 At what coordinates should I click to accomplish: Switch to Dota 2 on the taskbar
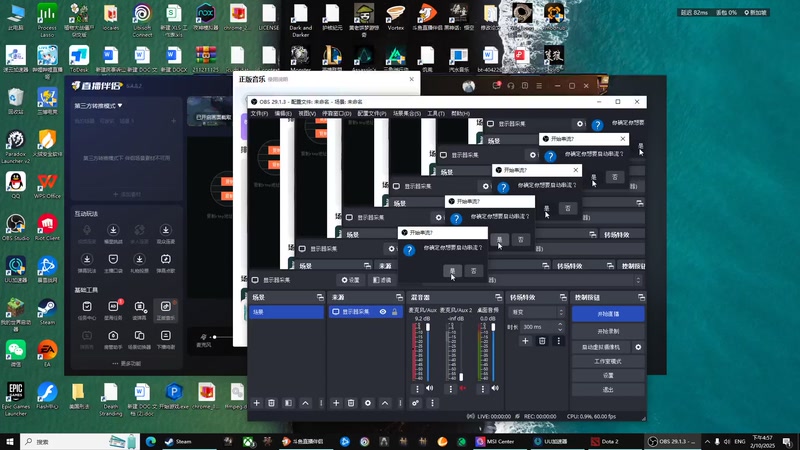[605, 441]
